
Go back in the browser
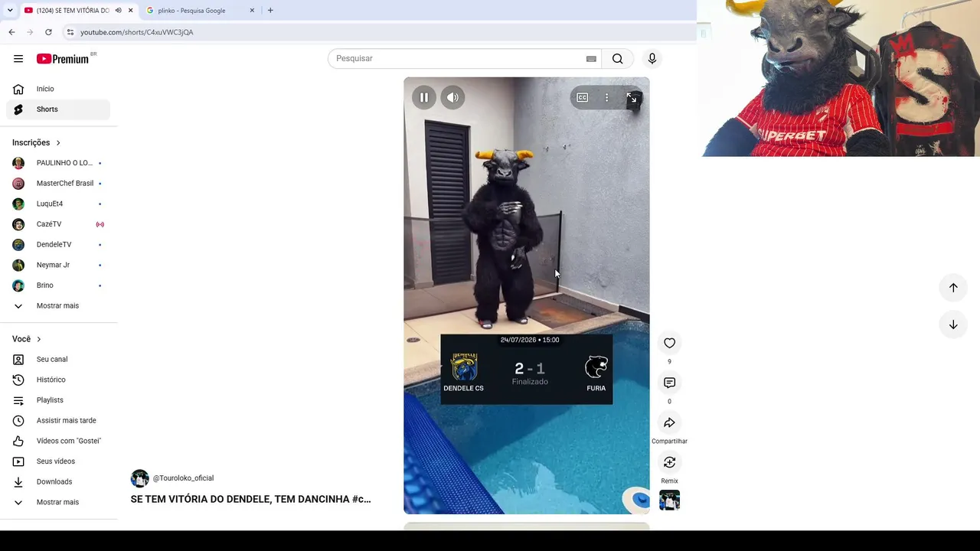[x=11, y=32]
